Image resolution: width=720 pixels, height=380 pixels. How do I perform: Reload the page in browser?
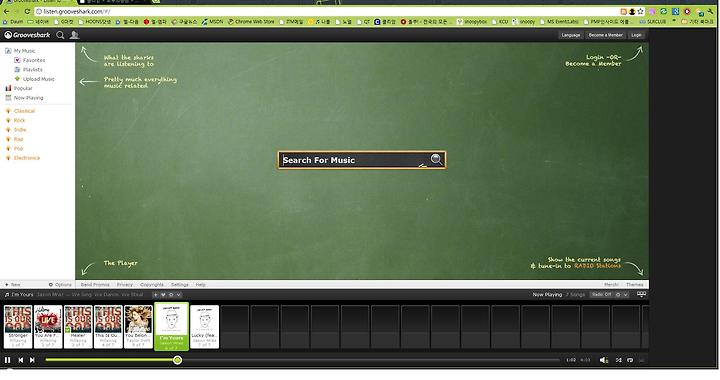point(27,11)
